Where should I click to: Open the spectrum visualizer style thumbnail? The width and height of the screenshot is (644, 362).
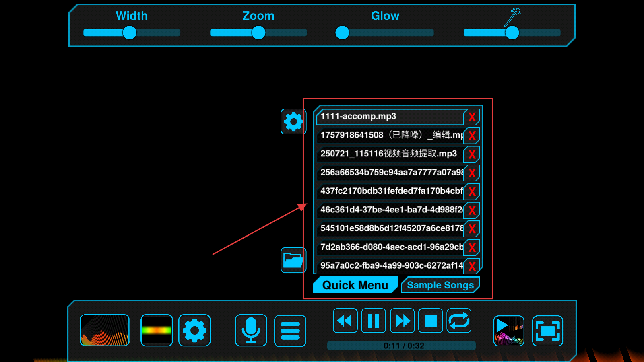point(105,330)
